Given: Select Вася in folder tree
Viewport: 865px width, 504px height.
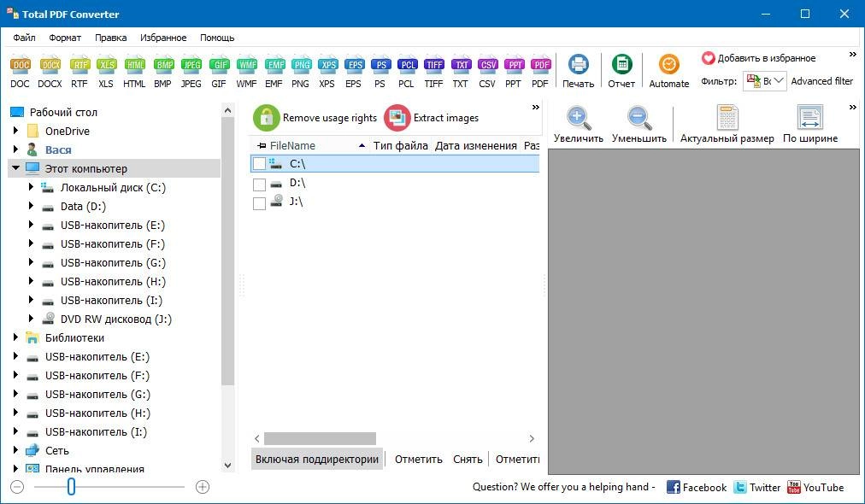Looking at the screenshot, I should [x=58, y=150].
